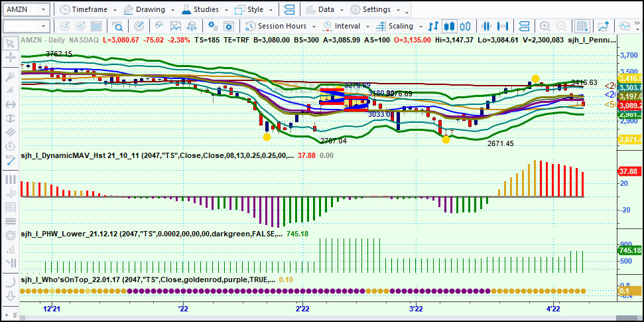Expand bar spacing
The width and height of the screenshot is (644, 322).
502,27
